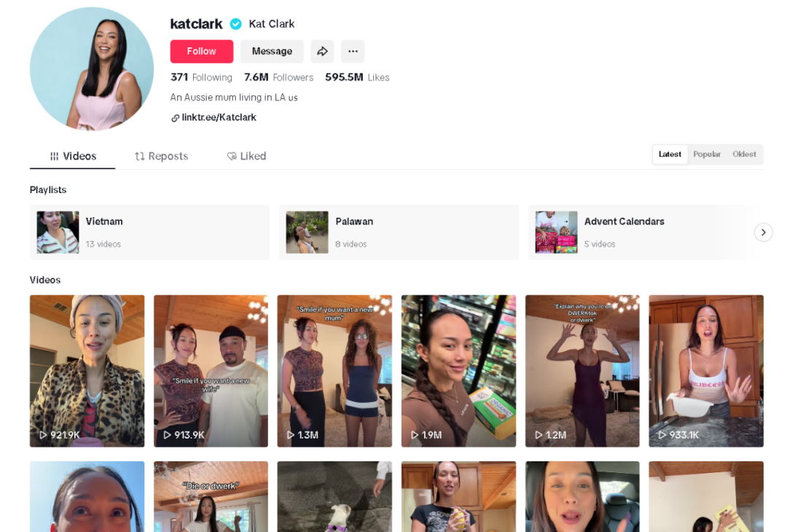Open the Vietnam playlist
The height and width of the screenshot is (532, 787).
149,232
